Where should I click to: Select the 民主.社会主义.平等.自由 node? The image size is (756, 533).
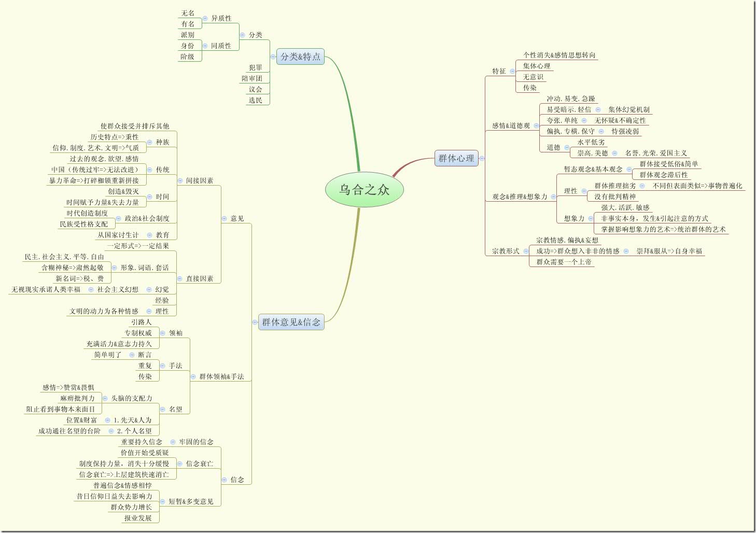64,257
